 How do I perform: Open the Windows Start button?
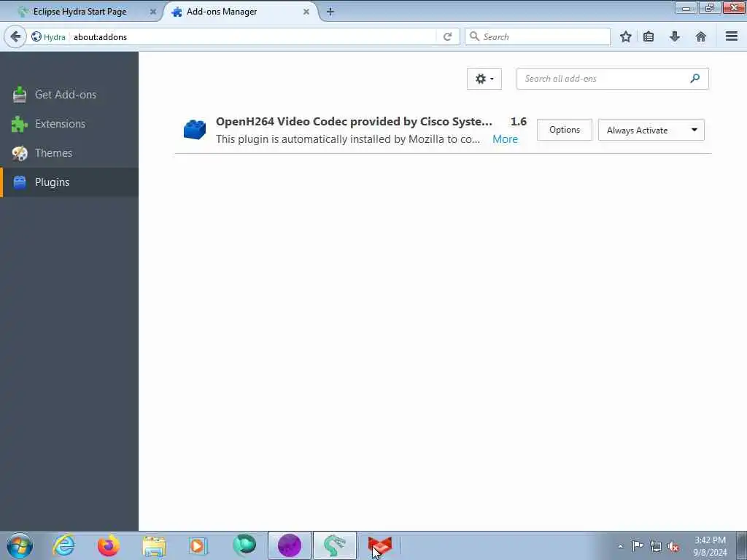[x=20, y=545]
